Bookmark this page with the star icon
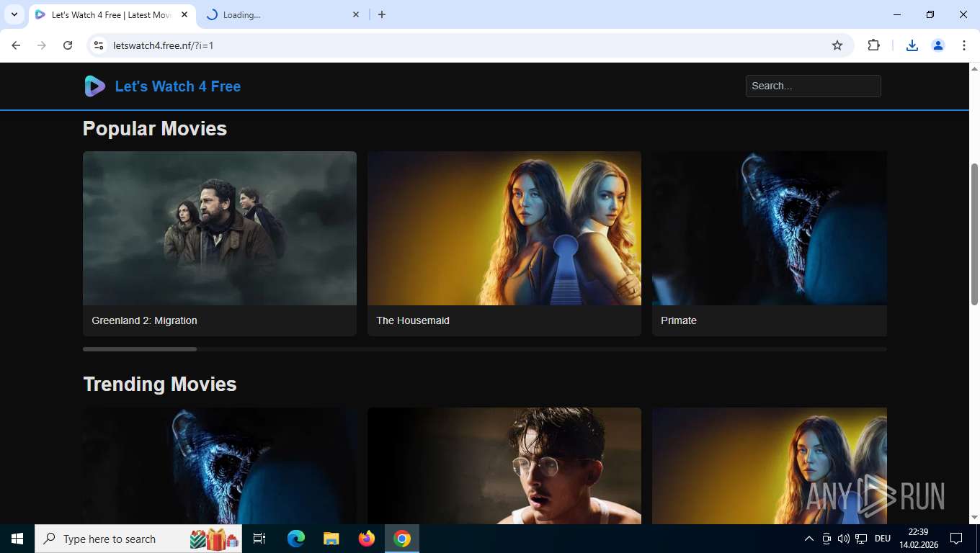Viewport: 980px width, 553px height. pyautogui.click(x=837, y=45)
